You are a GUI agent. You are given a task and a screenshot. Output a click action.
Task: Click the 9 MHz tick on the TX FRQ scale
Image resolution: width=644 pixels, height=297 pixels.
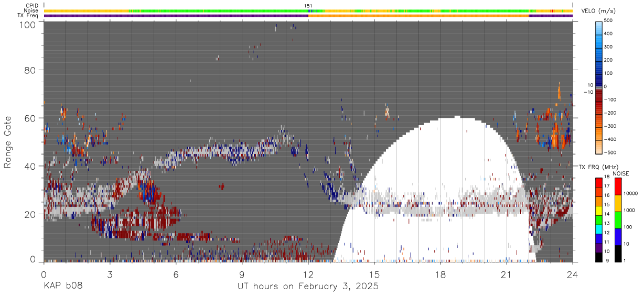click(606, 260)
